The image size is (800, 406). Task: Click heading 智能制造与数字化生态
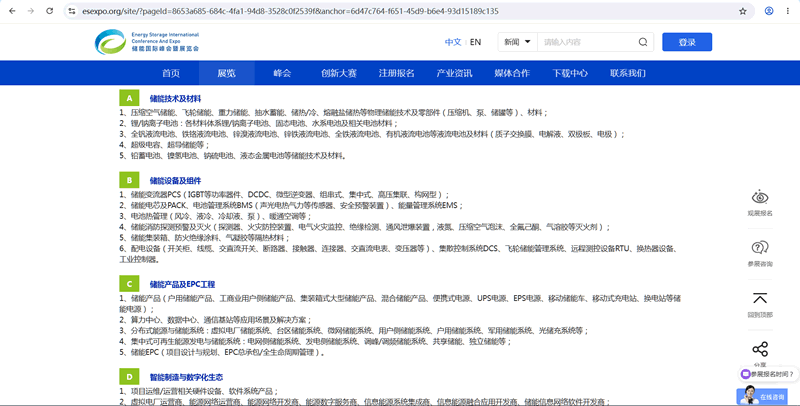point(186,377)
